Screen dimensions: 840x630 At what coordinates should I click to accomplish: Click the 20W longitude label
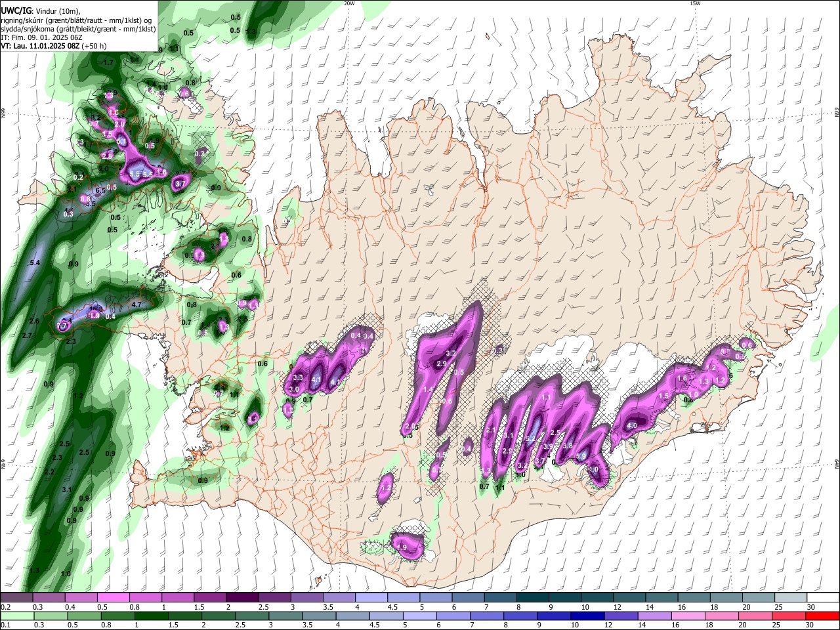tap(349, 3)
